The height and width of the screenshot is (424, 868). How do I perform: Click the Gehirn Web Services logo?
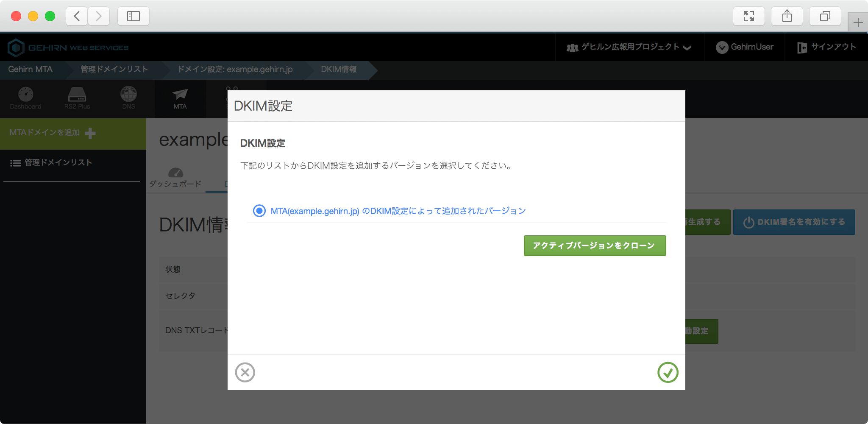[69, 47]
